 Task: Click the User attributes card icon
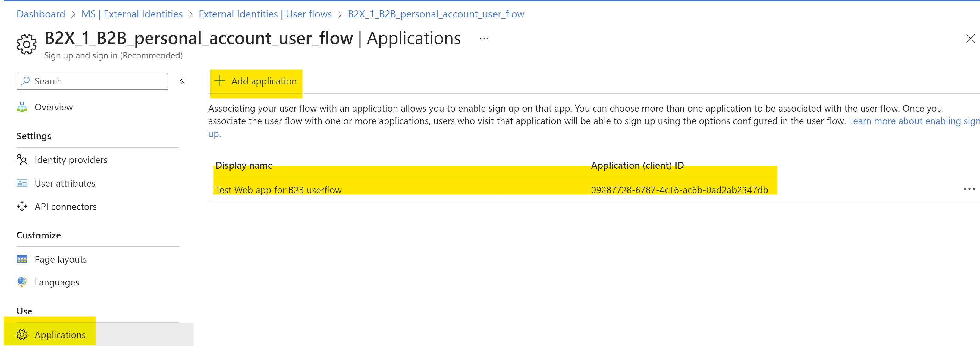[x=22, y=183]
